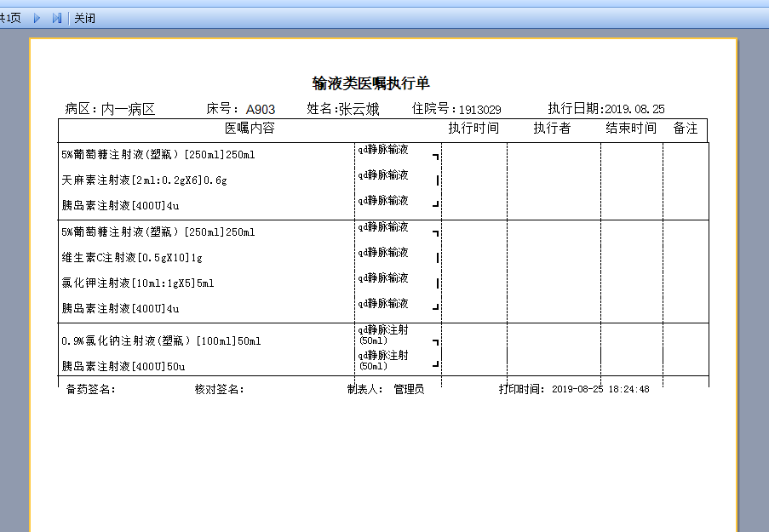This screenshot has width=769, height=532.
Task: Select print time 2019-08-25 18:24:48
Action: pos(600,389)
